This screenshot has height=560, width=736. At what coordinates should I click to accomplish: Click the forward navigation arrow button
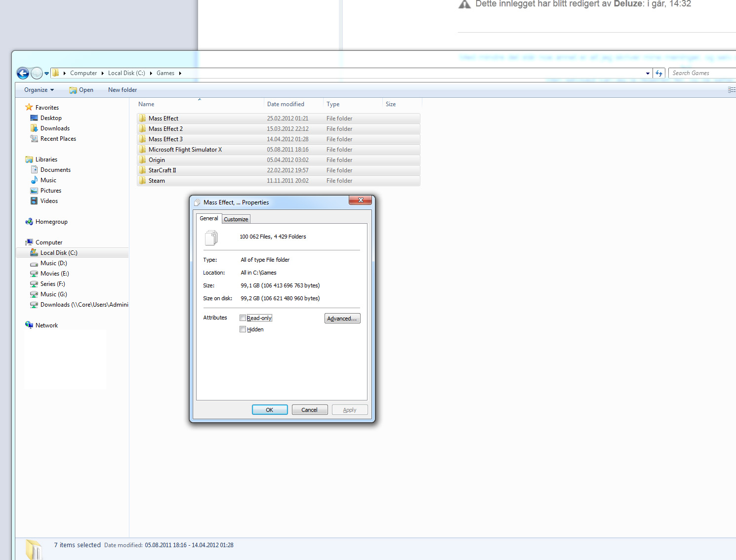tap(37, 73)
